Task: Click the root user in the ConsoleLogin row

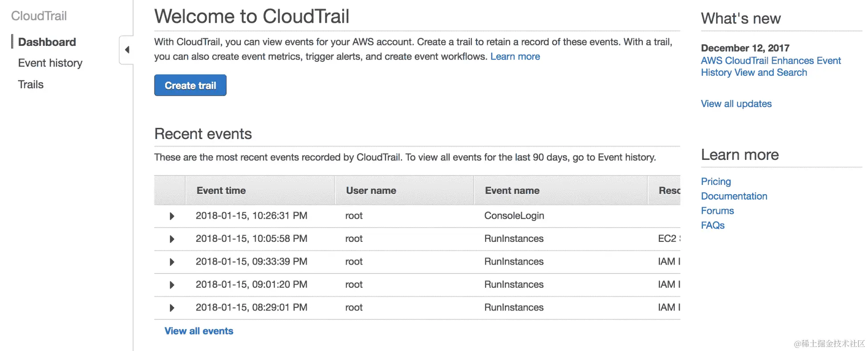Action: pyautogui.click(x=354, y=216)
